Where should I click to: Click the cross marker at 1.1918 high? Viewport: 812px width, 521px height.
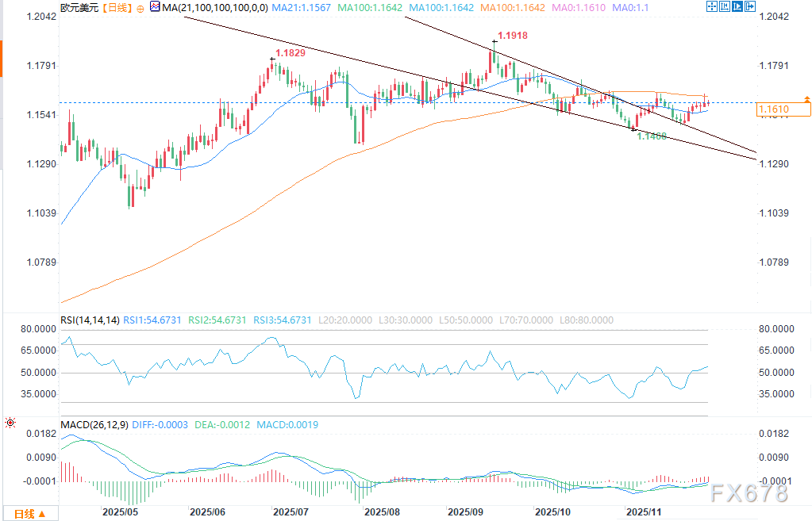coord(494,41)
